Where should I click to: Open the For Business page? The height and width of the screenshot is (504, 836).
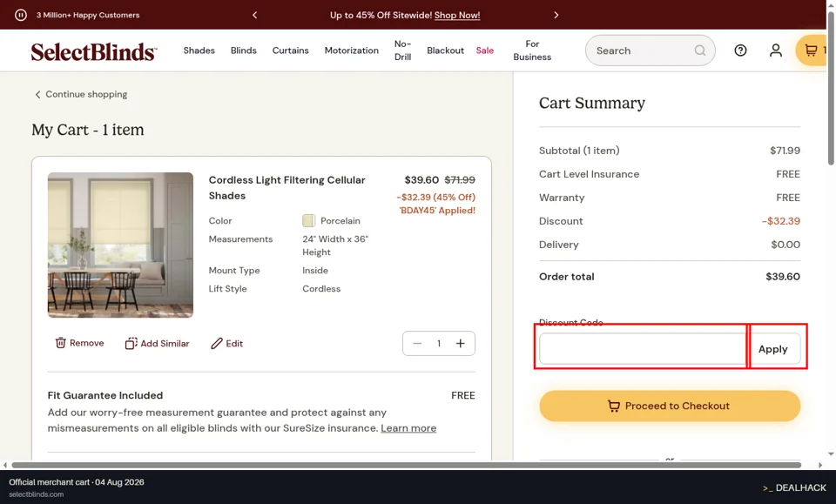pyautogui.click(x=532, y=50)
